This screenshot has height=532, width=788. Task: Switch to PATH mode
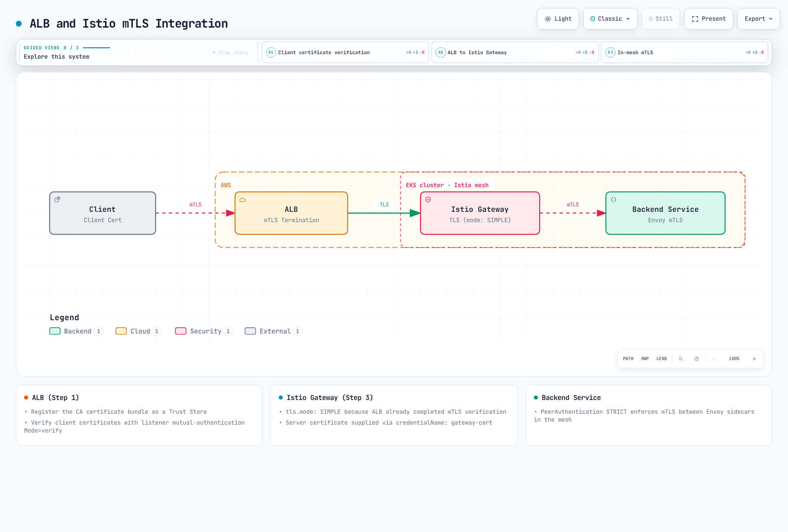point(628,359)
